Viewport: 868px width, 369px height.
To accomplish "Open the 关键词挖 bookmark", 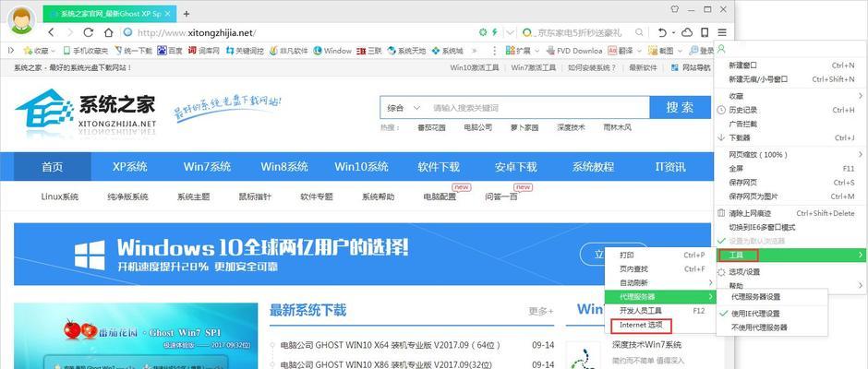I will [245, 51].
